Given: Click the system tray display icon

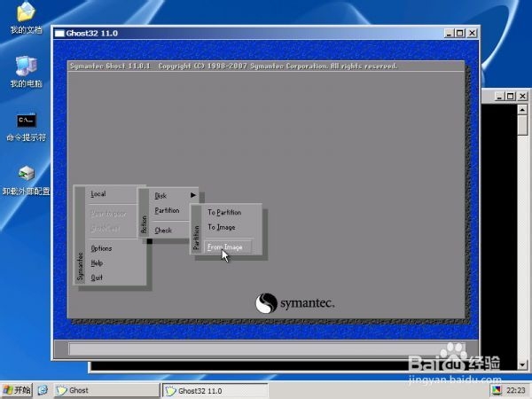Looking at the screenshot, I should 497,390.
